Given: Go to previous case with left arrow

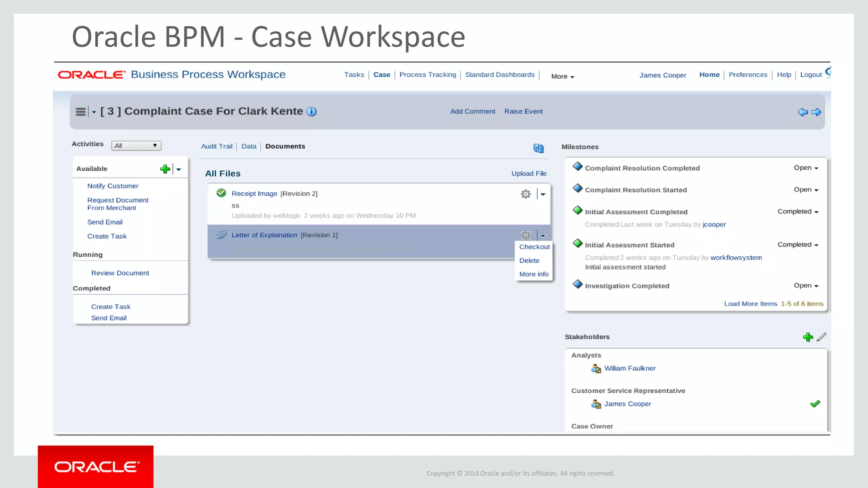Looking at the screenshot, I should pos(802,112).
